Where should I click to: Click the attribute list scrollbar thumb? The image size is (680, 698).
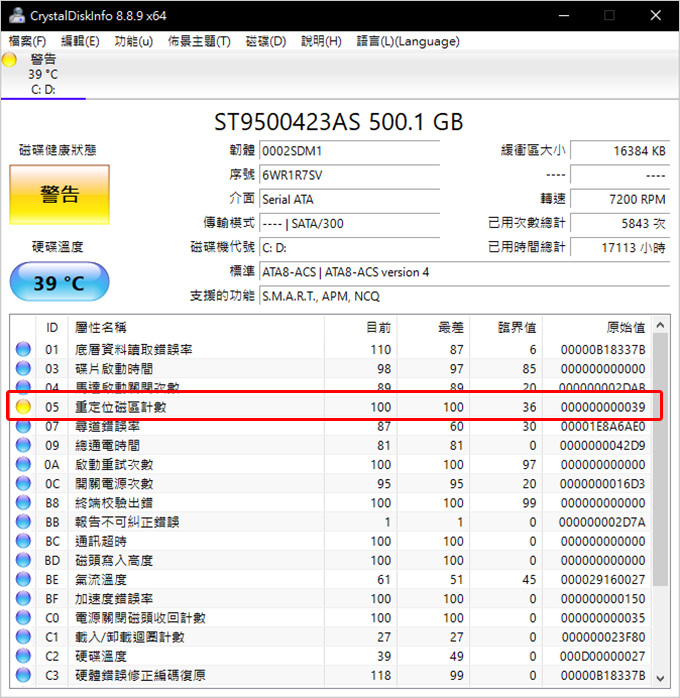[660, 459]
